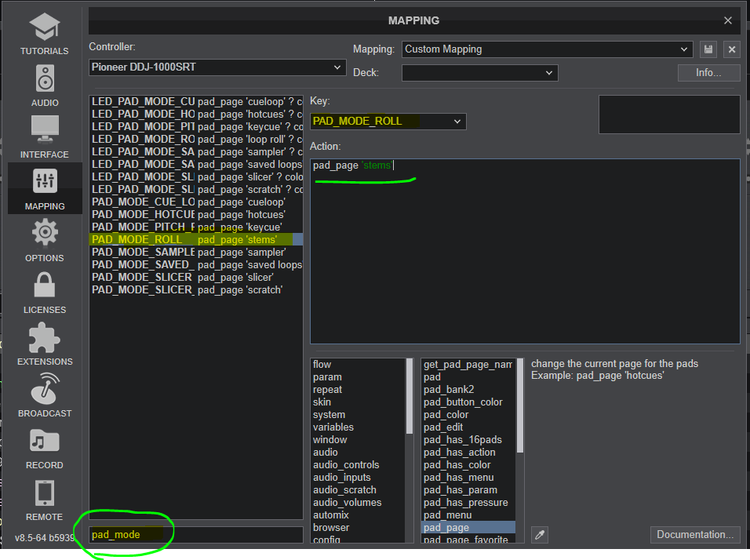The width and height of the screenshot is (750, 560).
Task: Select the highlighted PAD_MODE_ROLL 'stems' row
Action: point(196,239)
